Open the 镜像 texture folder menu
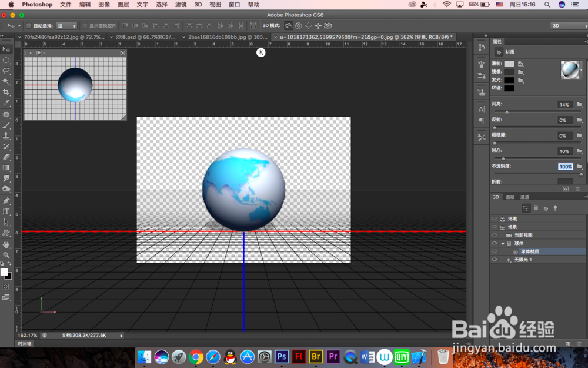The image size is (588, 368). pos(520,72)
